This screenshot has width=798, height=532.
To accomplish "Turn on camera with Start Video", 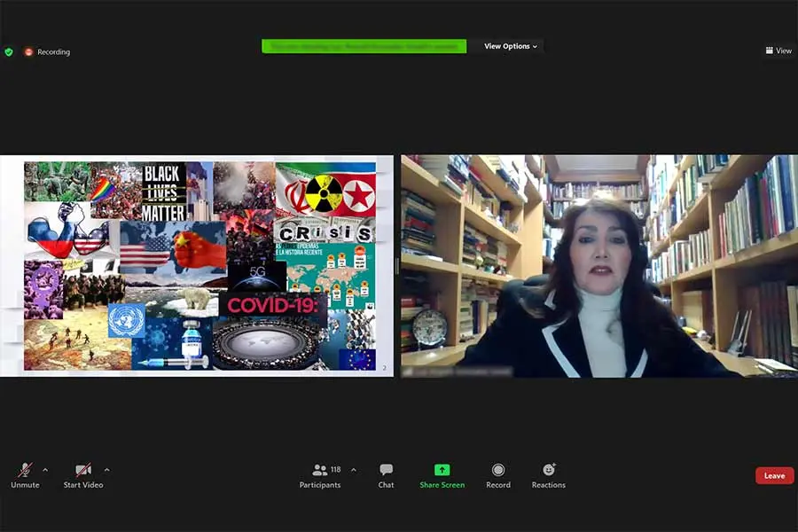I will [x=82, y=475].
